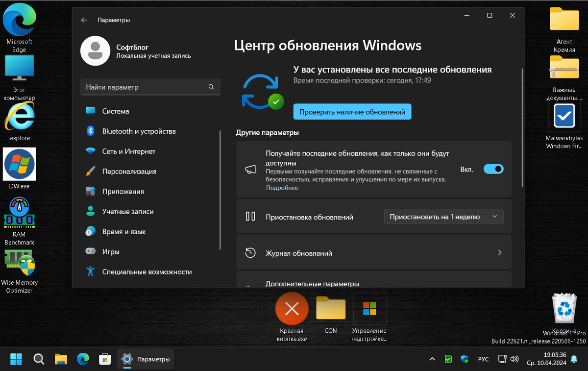The height and width of the screenshot is (371, 588).
Task: Expand the pause duration dropdown arrow
Action: [x=495, y=217]
